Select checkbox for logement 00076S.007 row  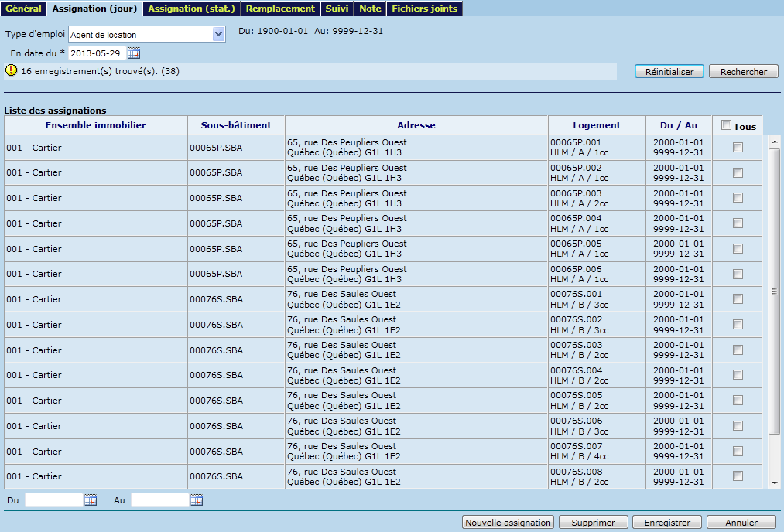click(x=738, y=452)
